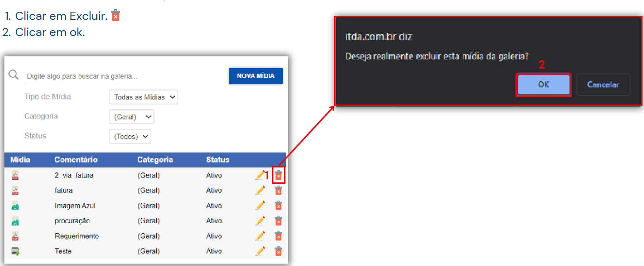Screen dimensions: 644x266
Task: Delete the Requerimento media item
Action: pos(278,236)
